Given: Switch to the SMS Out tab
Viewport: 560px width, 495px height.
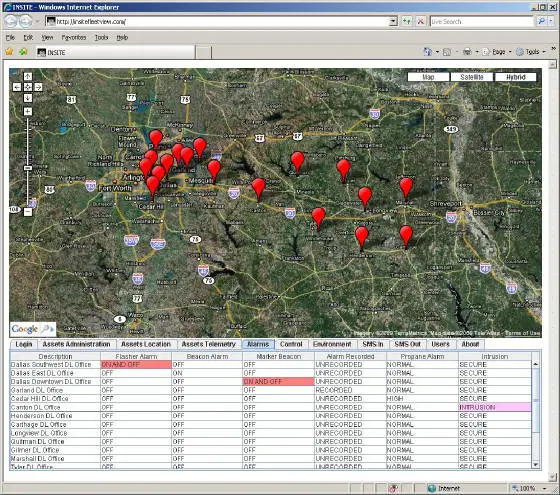Looking at the screenshot, I should (407, 344).
